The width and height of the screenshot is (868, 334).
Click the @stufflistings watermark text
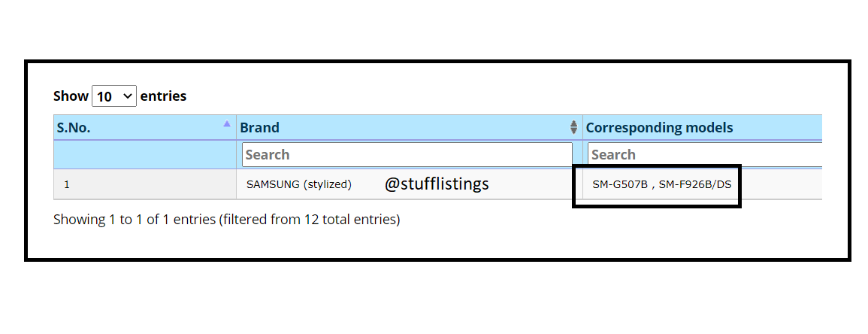pos(437,184)
